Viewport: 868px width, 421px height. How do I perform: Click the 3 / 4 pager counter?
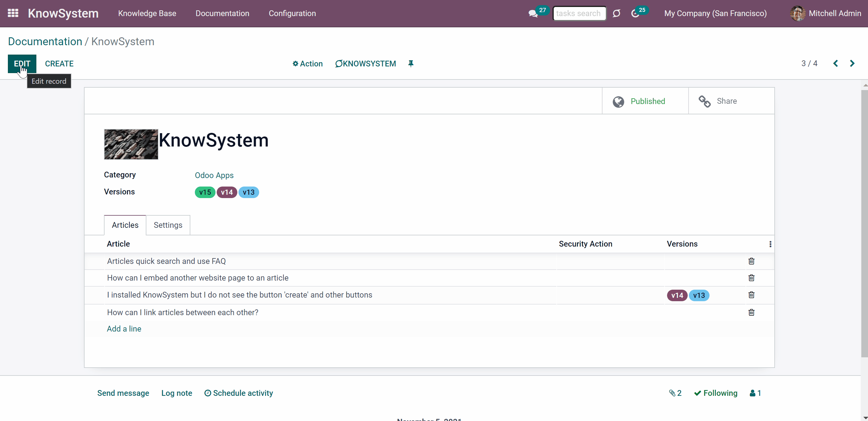(809, 63)
